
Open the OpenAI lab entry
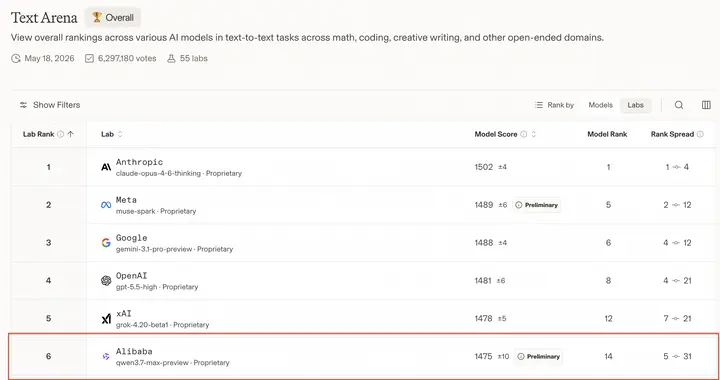(x=131, y=276)
